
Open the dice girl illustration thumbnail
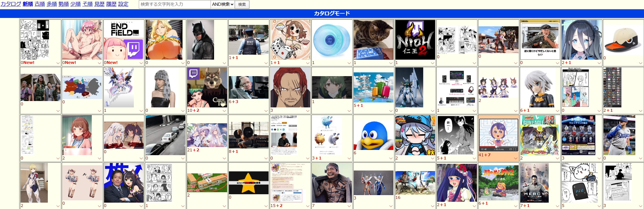click(290, 40)
